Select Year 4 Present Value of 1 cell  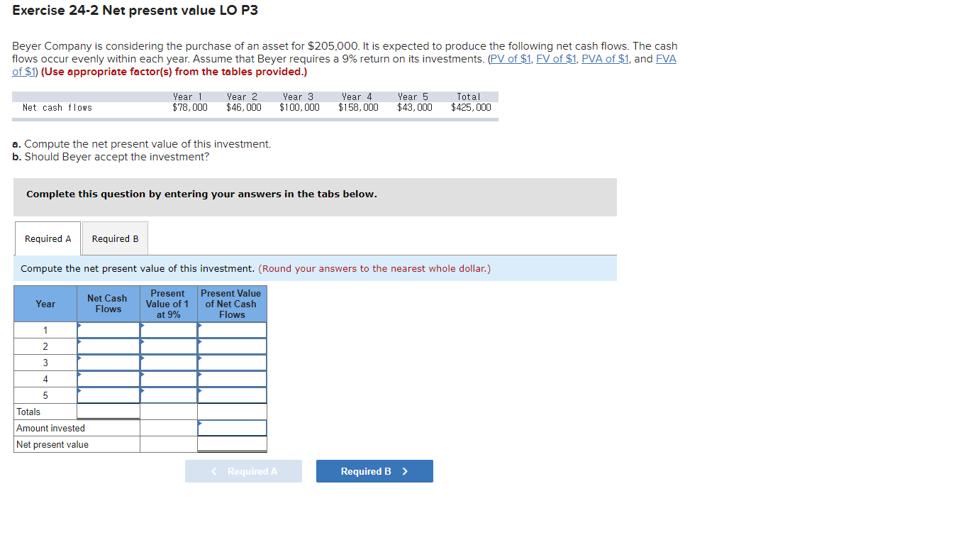pos(169,379)
